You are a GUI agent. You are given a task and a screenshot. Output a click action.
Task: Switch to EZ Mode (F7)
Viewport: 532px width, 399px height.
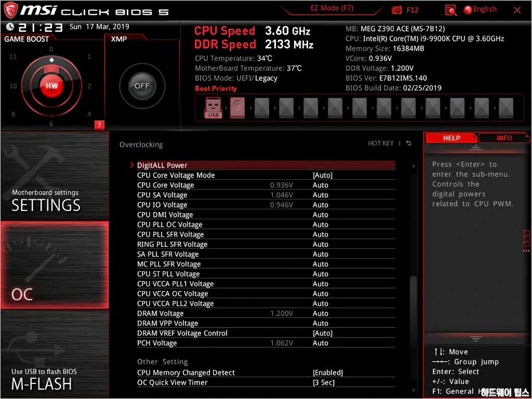[x=332, y=8]
